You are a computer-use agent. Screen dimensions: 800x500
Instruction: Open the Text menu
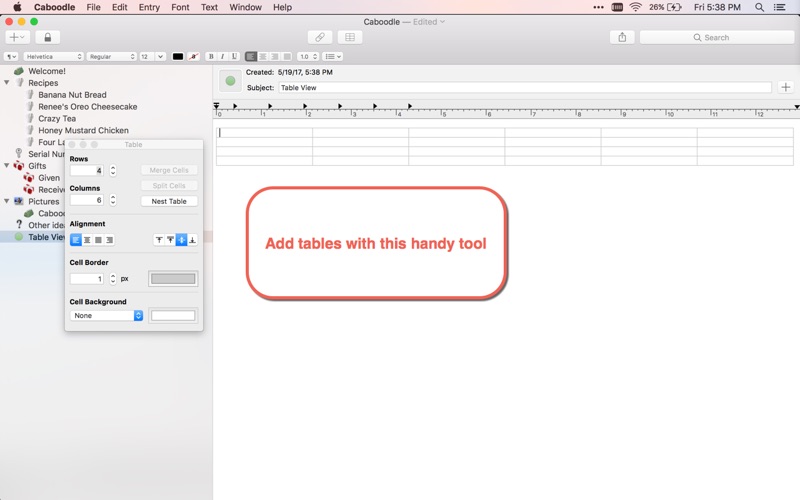[209, 7]
